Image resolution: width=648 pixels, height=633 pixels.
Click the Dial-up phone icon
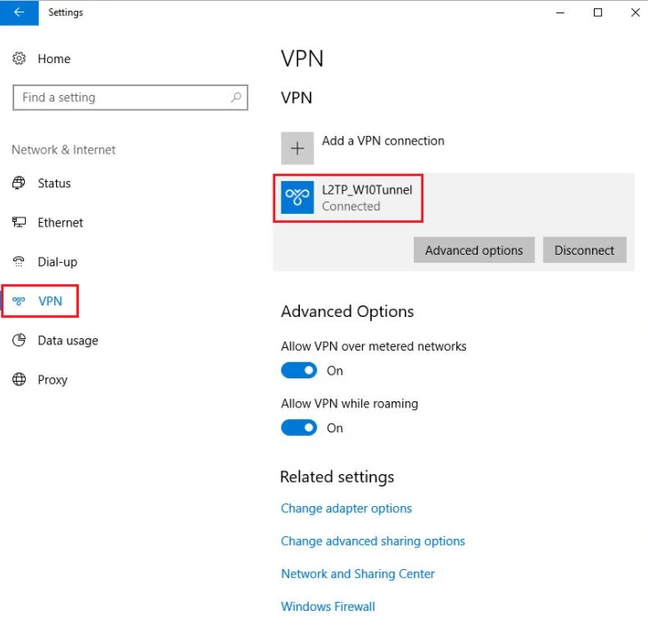[19, 262]
